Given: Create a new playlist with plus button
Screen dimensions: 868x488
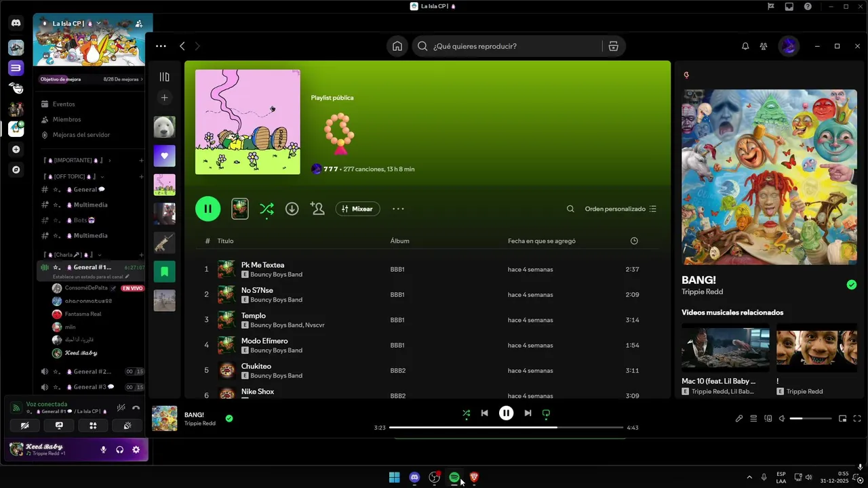Looking at the screenshot, I should 164,98.
